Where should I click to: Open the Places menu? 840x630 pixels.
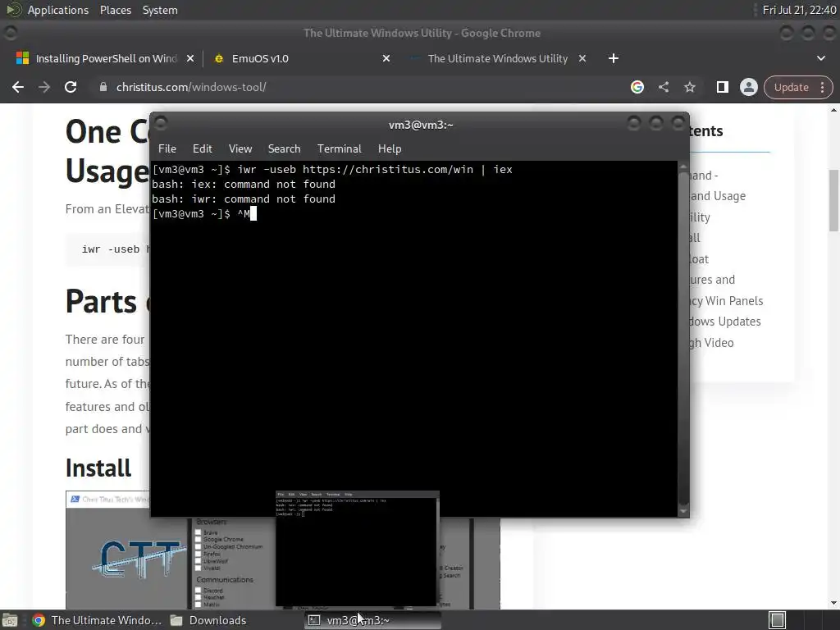point(115,10)
